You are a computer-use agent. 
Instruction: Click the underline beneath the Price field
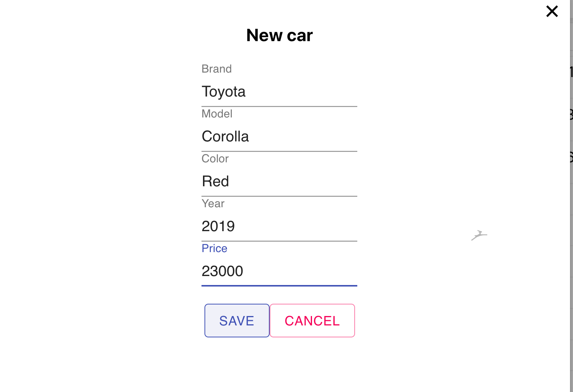tap(279, 285)
